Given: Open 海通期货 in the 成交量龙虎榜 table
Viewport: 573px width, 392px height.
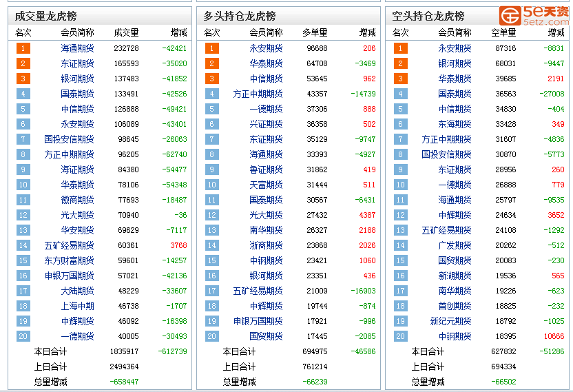Looking at the screenshot, I should point(77,48).
